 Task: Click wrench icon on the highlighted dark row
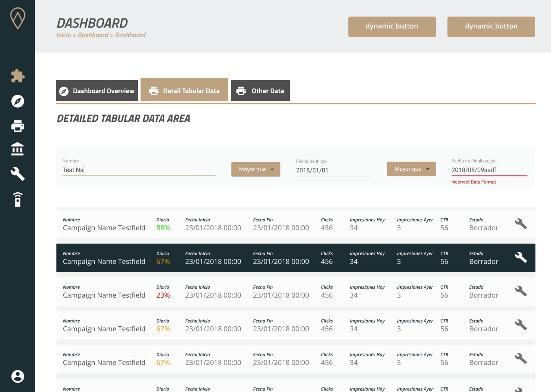click(x=521, y=257)
